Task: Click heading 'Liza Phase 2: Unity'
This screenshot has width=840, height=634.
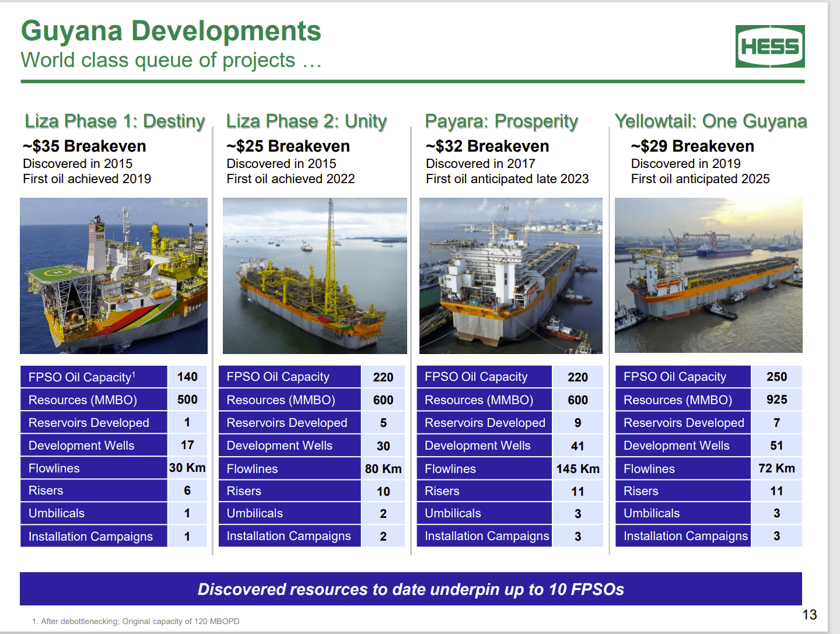Action: click(306, 121)
